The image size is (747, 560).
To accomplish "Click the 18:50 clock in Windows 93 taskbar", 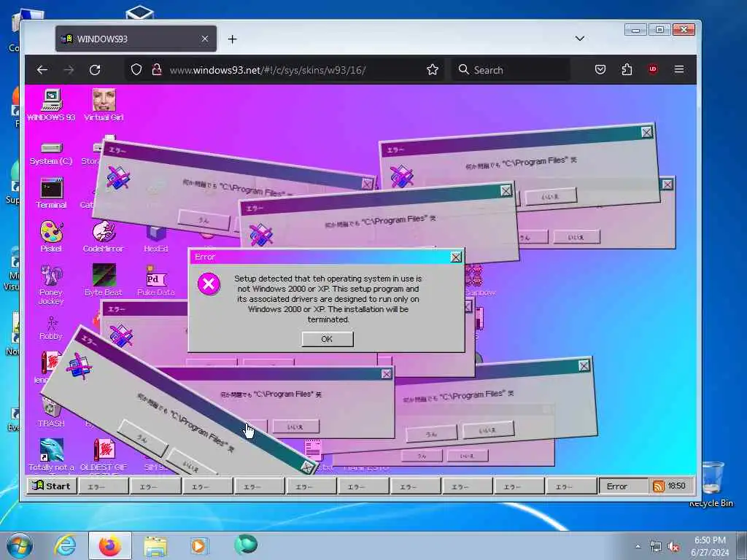I will pyautogui.click(x=676, y=486).
